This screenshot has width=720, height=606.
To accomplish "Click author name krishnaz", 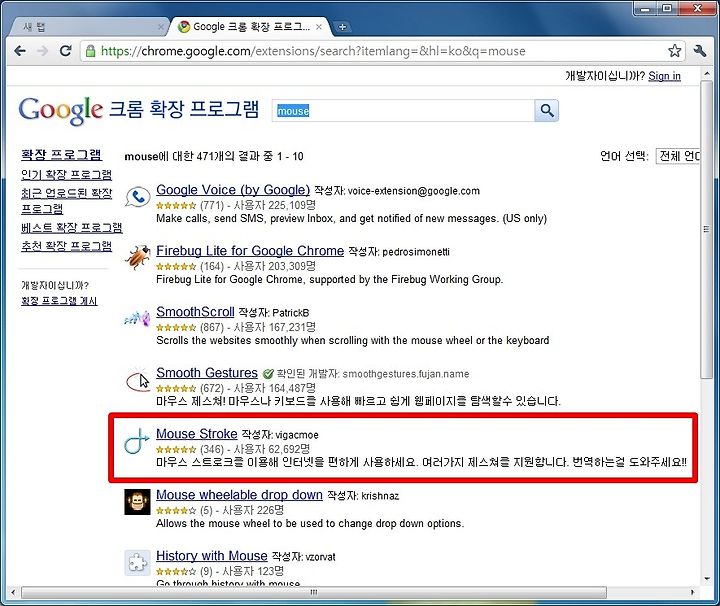I will pos(380,496).
